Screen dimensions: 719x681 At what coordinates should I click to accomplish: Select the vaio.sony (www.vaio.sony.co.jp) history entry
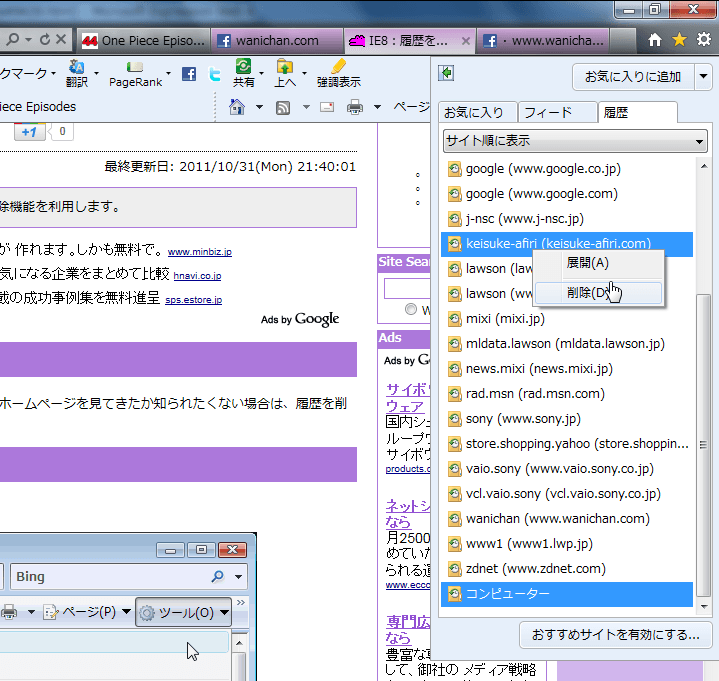567,469
